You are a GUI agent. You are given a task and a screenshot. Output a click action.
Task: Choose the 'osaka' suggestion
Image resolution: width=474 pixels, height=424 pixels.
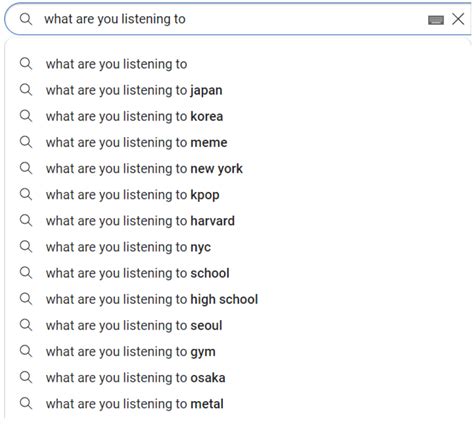(238, 378)
